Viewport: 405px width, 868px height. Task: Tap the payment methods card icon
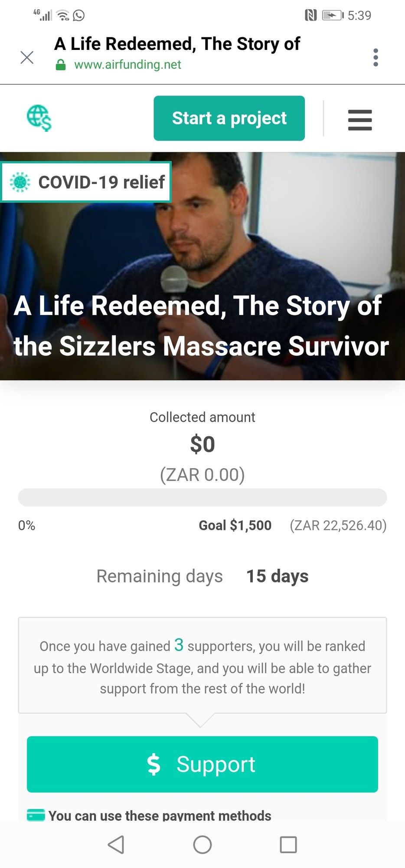pyautogui.click(x=36, y=815)
